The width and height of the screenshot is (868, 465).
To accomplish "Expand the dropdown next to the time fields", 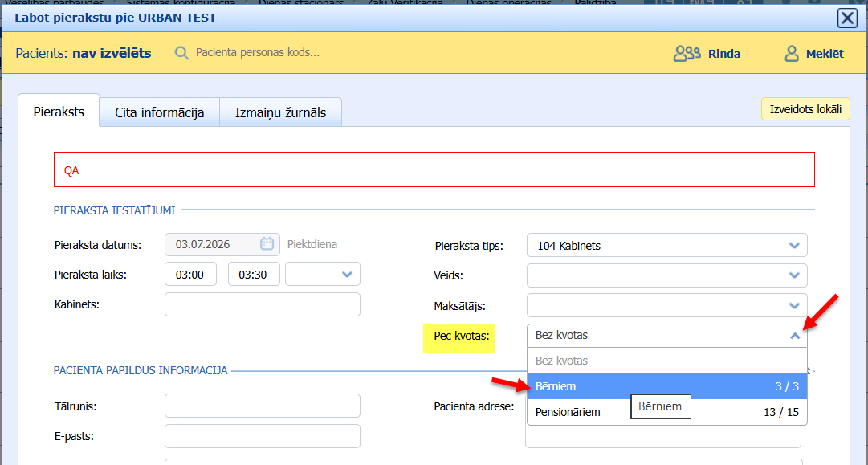I will [323, 274].
